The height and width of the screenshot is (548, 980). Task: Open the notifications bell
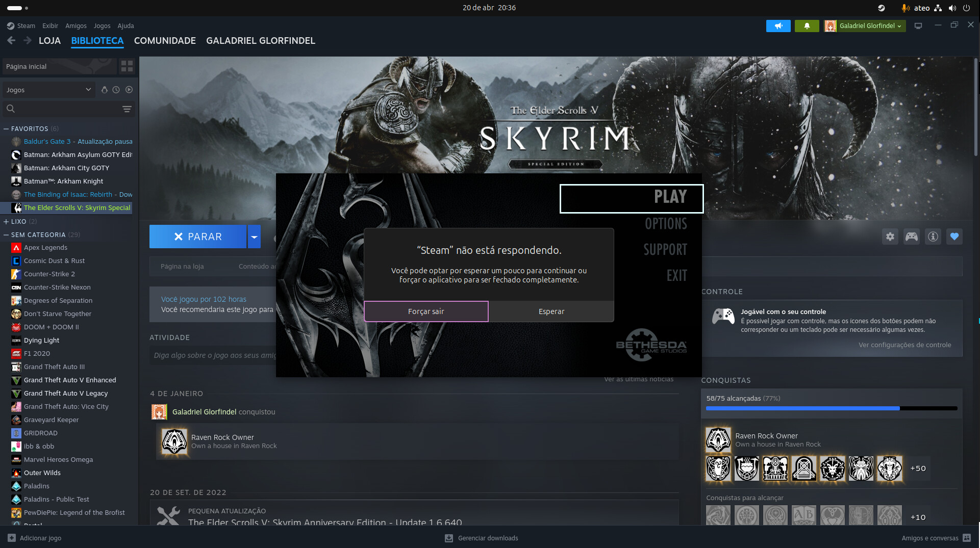[x=807, y=26]
